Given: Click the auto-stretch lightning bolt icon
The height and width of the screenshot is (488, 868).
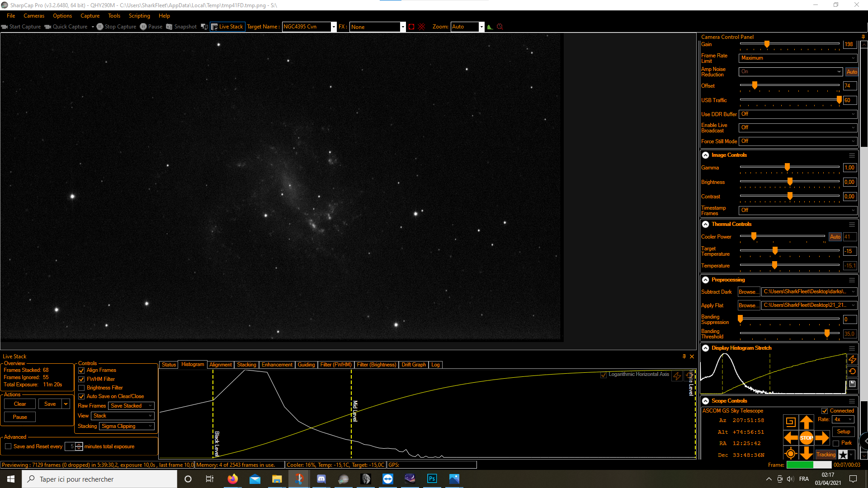Looking at the screenshot, I should pyautogui.click(x=852, y=359).
